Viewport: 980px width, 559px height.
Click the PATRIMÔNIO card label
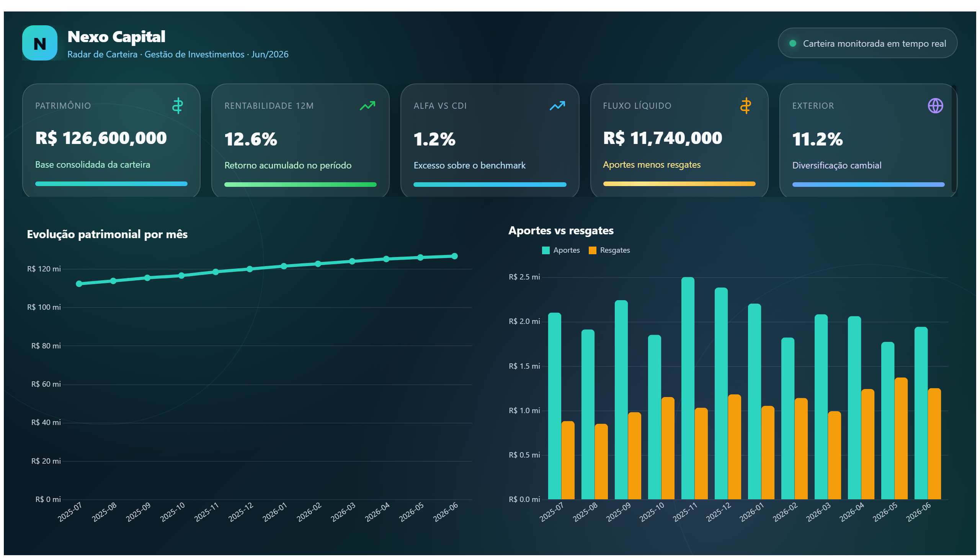[x=63, y=106]
